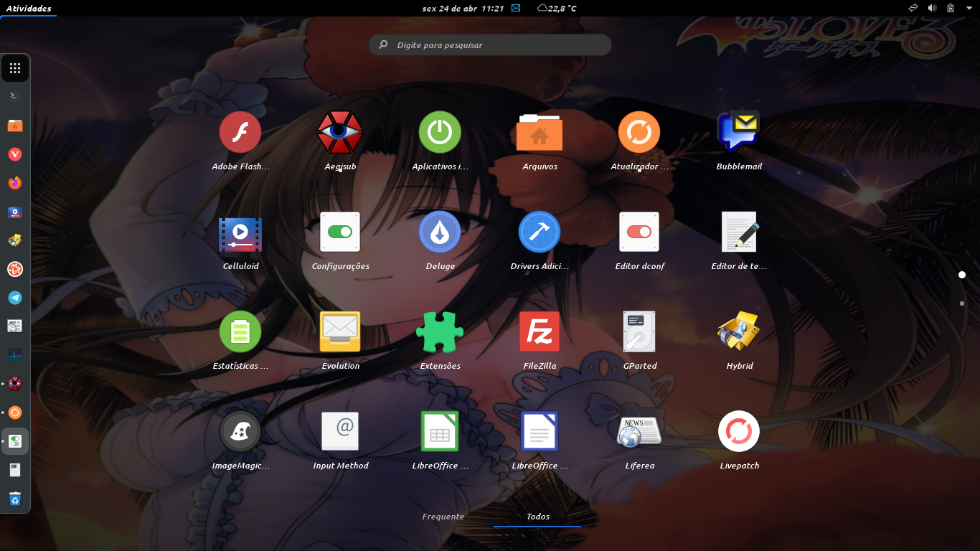The width and height of the screenshot is (980, 551).
Task: Open Drivers Adicionais app
Action: point(540,232)
